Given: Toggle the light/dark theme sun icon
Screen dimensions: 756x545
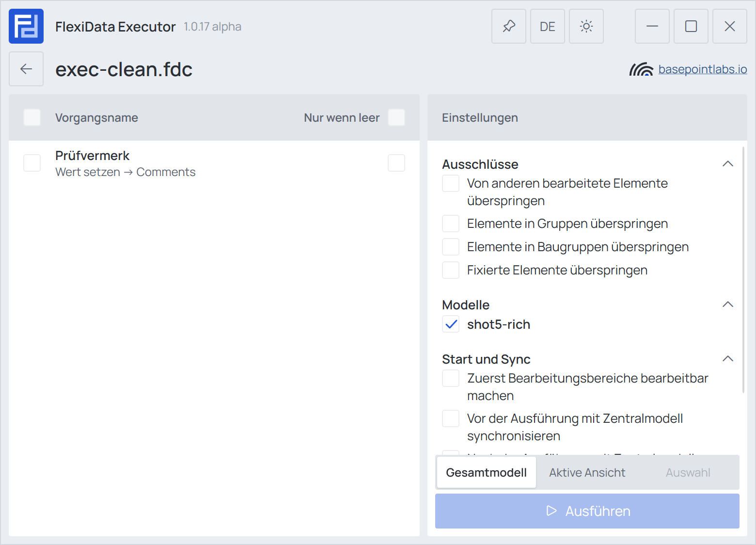Looking at the screenshot, I should [x=586, y=26].
